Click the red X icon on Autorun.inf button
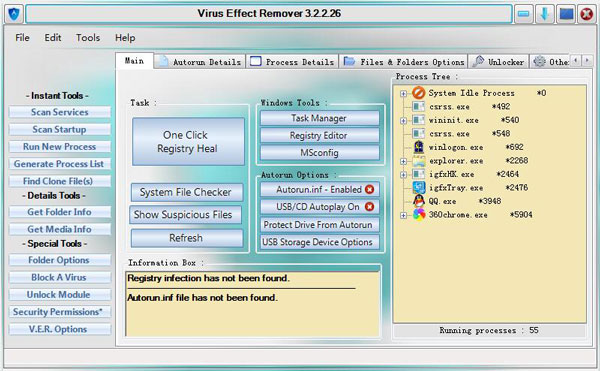600x371 pixels. click(369, 189)
